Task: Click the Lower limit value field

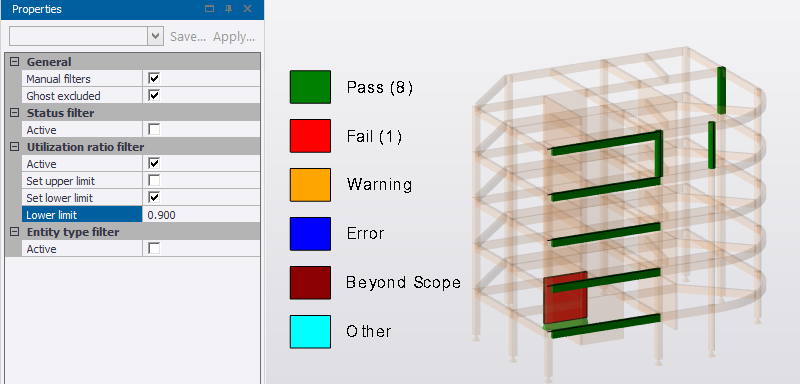Action: click(x=201, y=215)
